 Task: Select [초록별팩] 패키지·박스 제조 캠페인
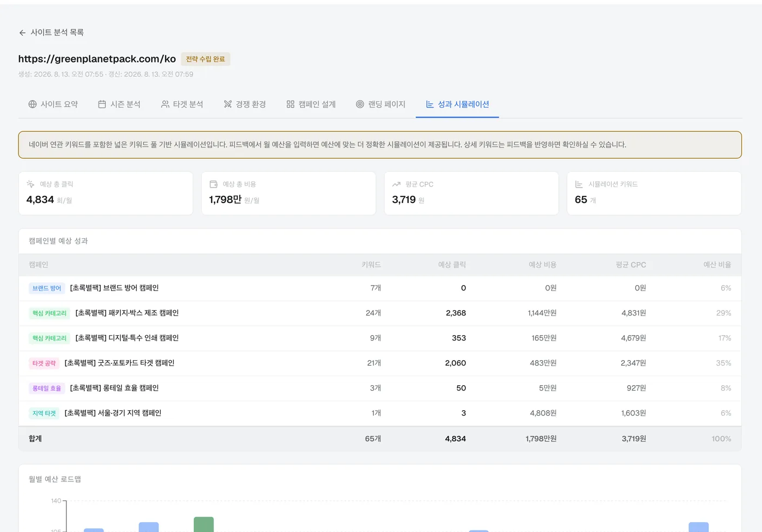(127, 313)
